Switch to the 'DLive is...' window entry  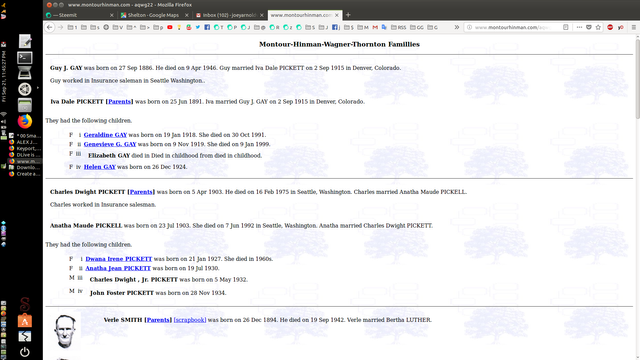pyautogui.click(x=25, y=155)
